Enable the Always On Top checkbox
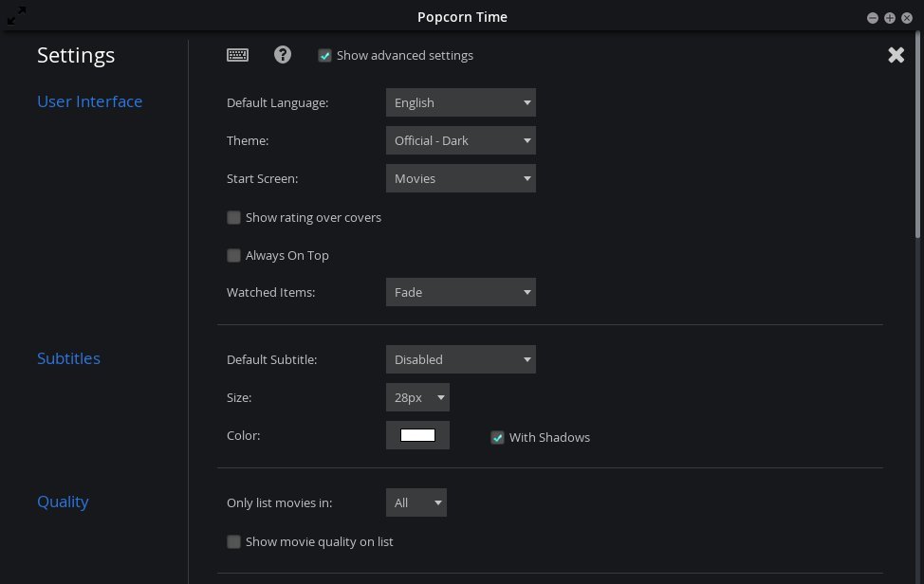 234,256
